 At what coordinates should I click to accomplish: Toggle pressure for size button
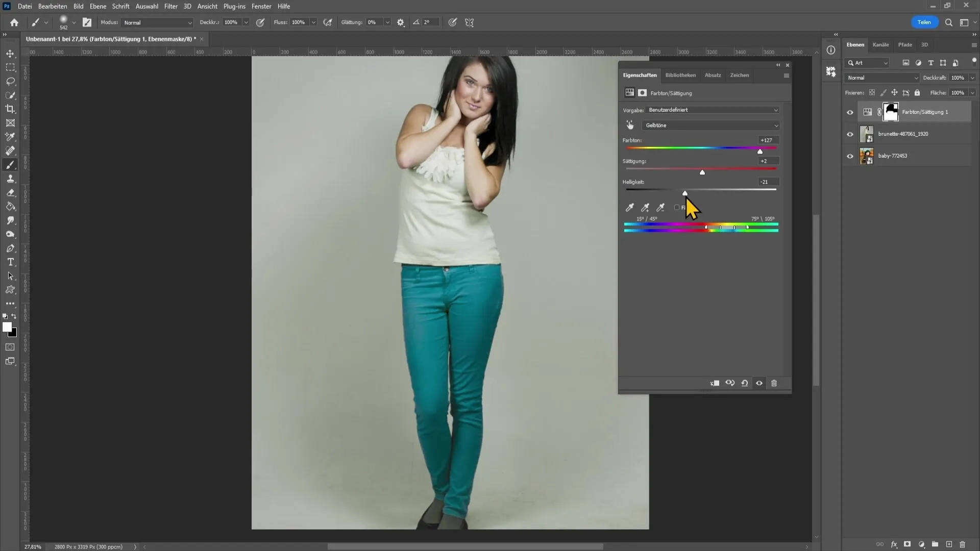(452, 22)
